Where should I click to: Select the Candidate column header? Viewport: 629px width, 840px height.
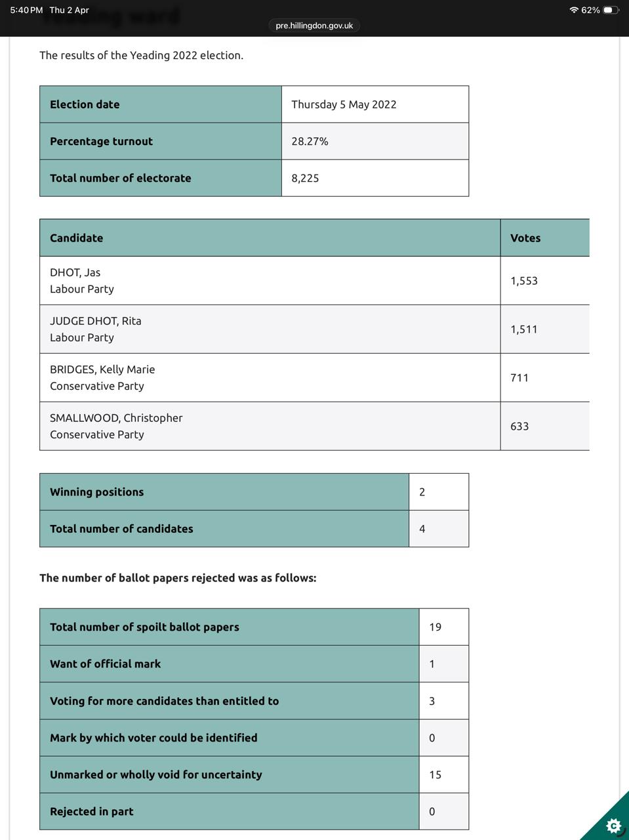[76, 238]
